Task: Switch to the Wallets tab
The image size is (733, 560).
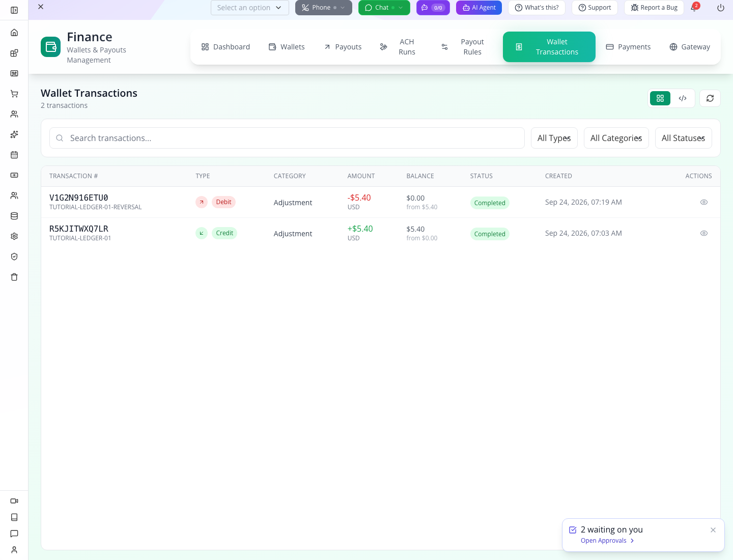Action: pos(287,47)
